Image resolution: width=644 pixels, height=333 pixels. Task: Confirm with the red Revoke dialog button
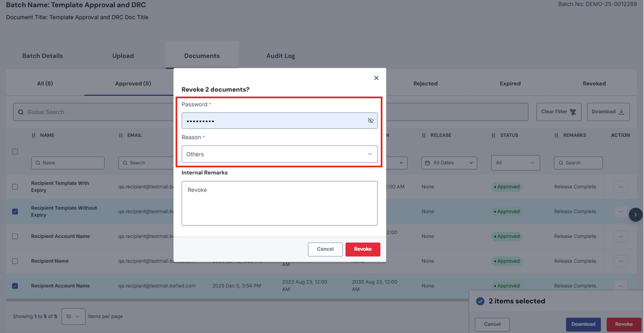pyautogui.click(x=363, y=249)
